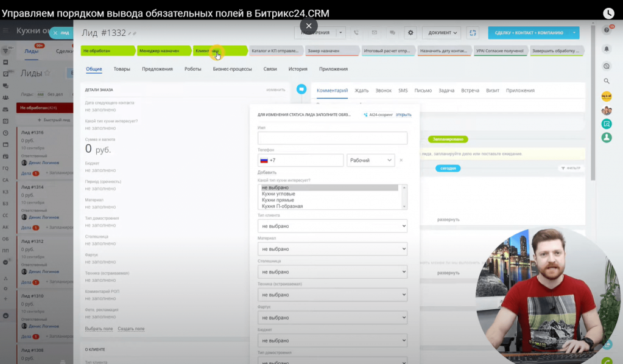Image resolution: width=623 pixels, height=364 pixels.
Task: Set stage to Завершить обработку
Action: coord(557,51)
